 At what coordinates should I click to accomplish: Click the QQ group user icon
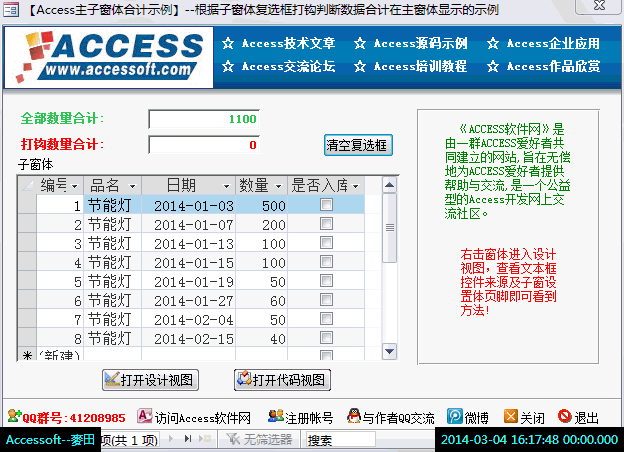click(x=14, y=417)
